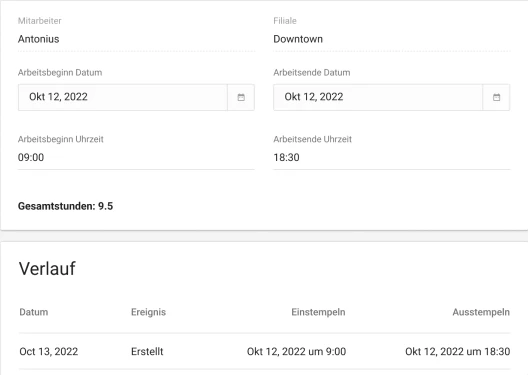
Task: Click the Erstellt event entry
Action: coord(147,351)
